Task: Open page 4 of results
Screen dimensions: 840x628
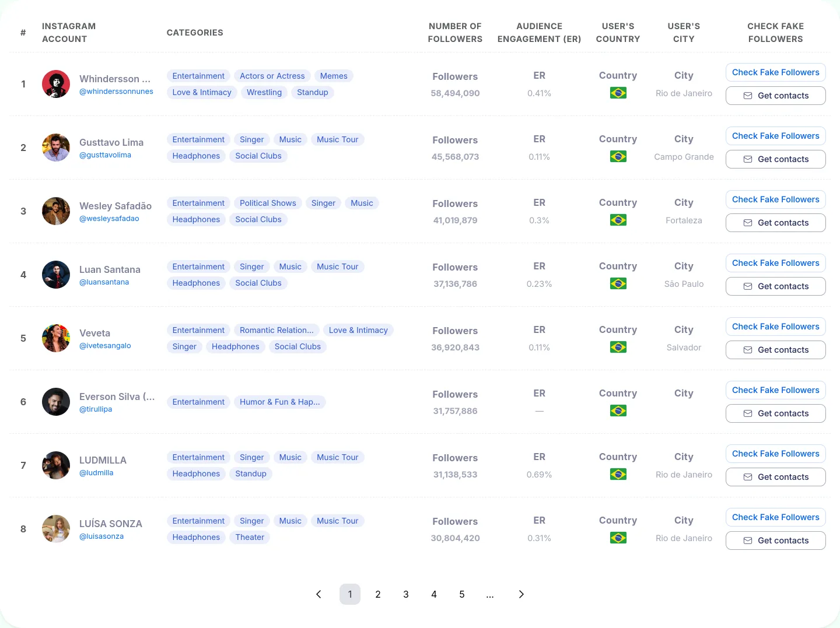Action: click(434, 594)
